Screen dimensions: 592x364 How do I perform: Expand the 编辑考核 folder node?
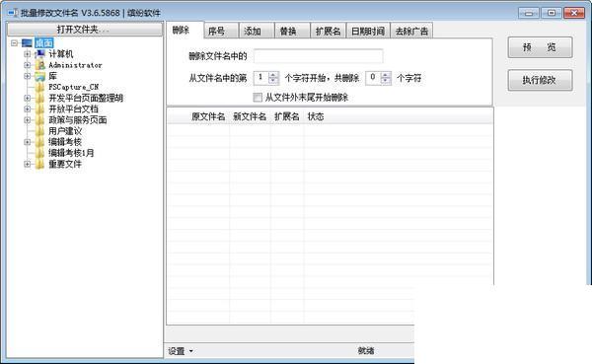coord(28,142)
